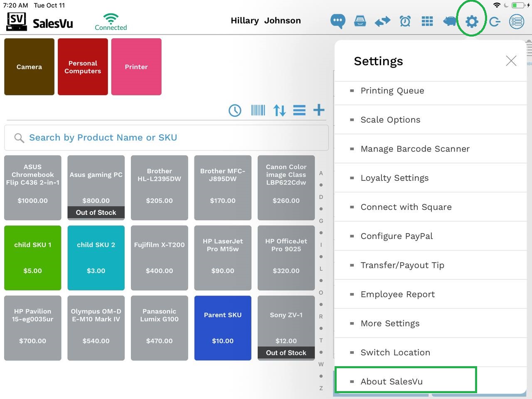Image resolution: width=532 pixels, height=399 pixels.
Task: Jump to letter A in index
Action: point(321,173)
